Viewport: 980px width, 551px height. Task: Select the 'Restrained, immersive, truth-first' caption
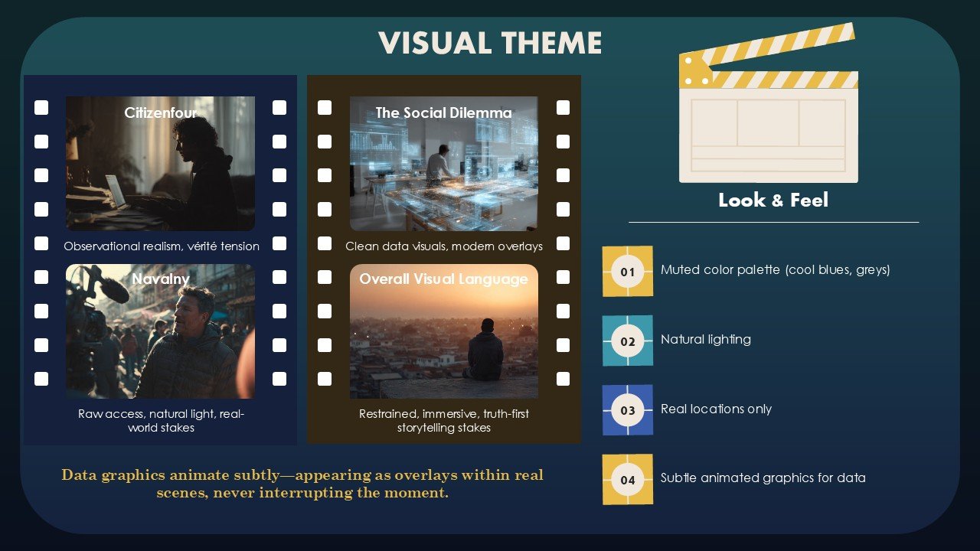444,421
